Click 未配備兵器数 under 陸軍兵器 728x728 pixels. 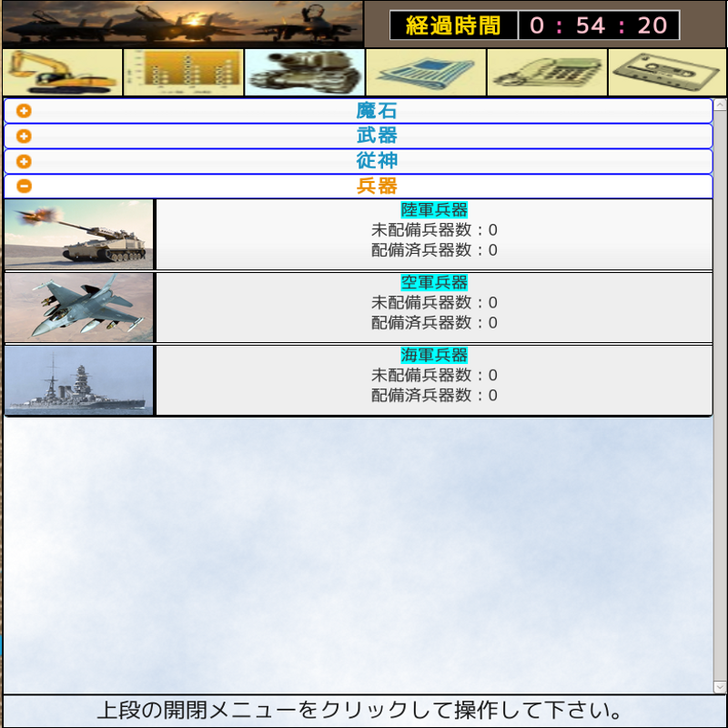click(x=434, y=230)
